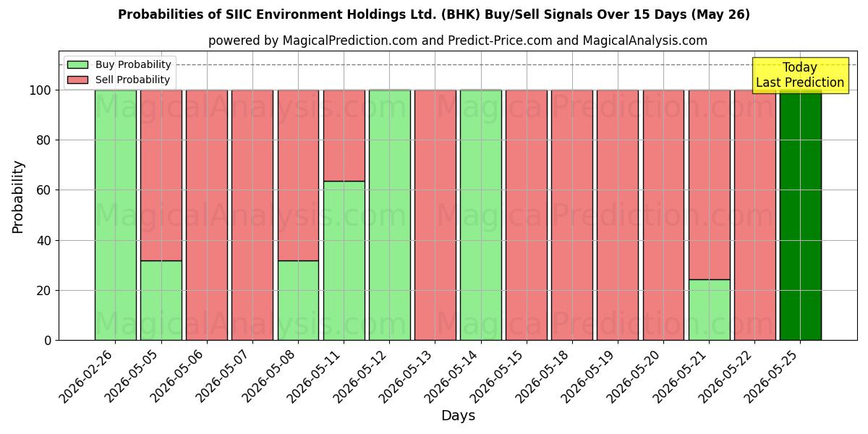Click the y-axis tick label 60
The image size is (868, 434).
pos(43,190)
